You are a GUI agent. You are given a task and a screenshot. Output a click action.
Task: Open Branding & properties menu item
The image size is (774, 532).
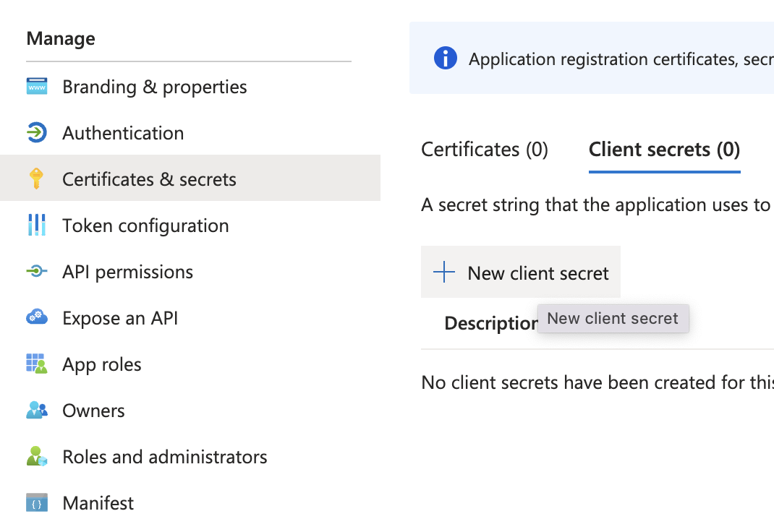pyautogui.click(x=190, y=87)
